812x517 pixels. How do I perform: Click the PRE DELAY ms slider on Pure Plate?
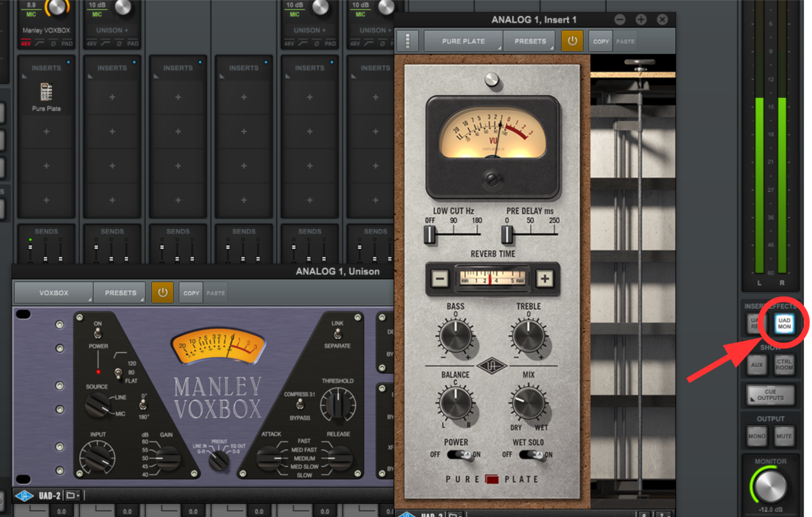(x=507, y=234)
